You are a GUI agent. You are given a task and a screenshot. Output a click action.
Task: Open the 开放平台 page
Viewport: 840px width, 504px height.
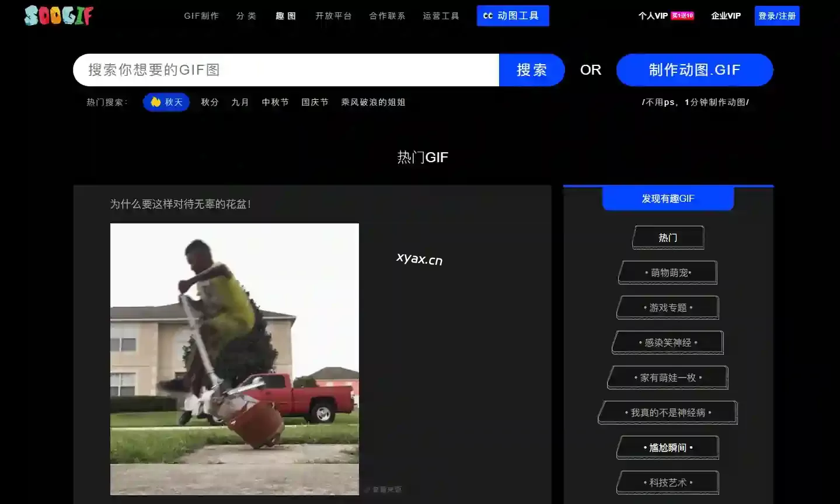point(334,16)
